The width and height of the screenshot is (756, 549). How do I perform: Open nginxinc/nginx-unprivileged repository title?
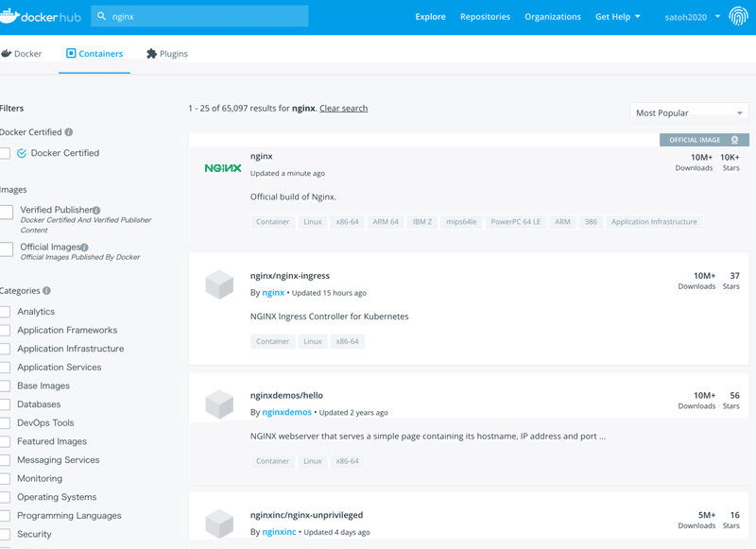(306, 515)
